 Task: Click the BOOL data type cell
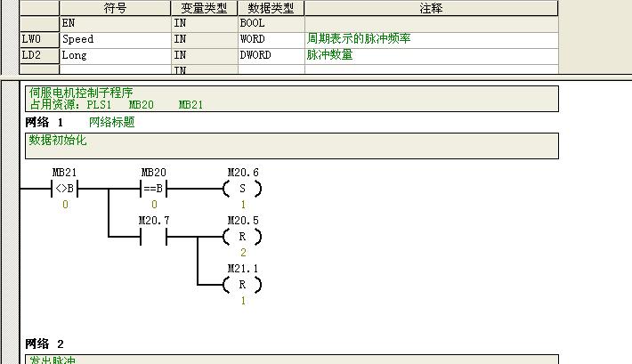point(271,24)
